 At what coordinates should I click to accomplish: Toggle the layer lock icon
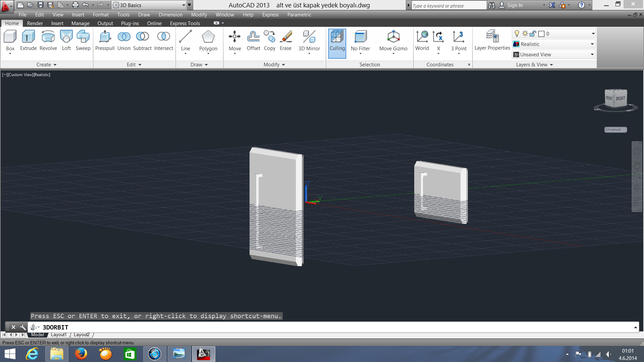pyautogui.click(x=533, y=34)
